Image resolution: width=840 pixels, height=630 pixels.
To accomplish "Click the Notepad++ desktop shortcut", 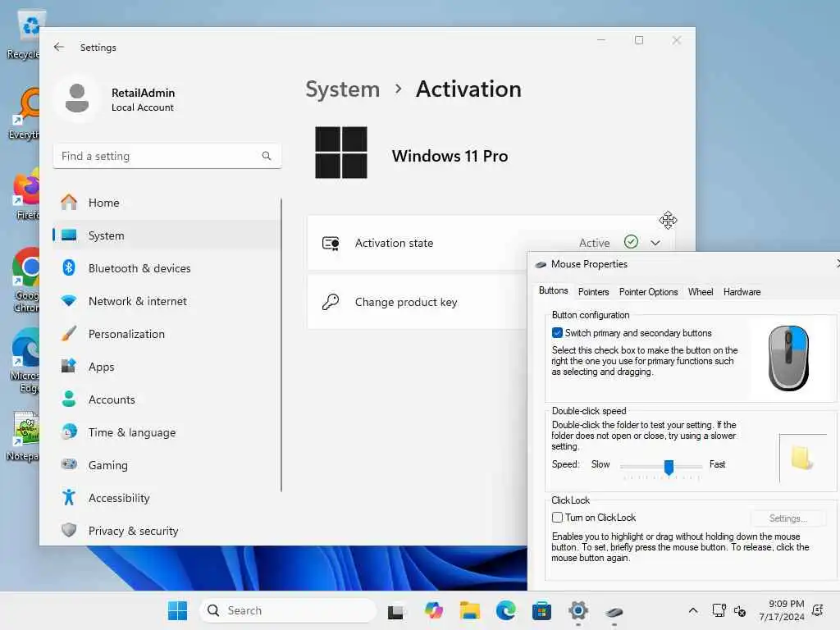I will (24, 436).
